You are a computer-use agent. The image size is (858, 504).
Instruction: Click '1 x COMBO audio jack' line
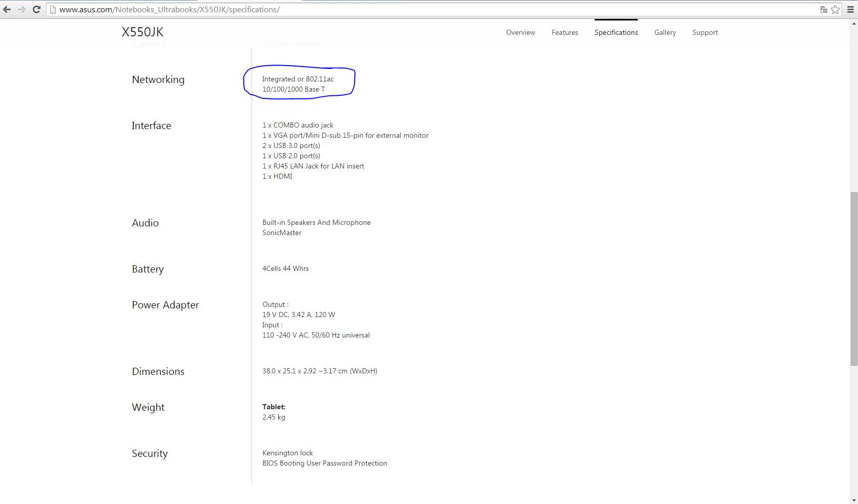click(x=298, y=125)
